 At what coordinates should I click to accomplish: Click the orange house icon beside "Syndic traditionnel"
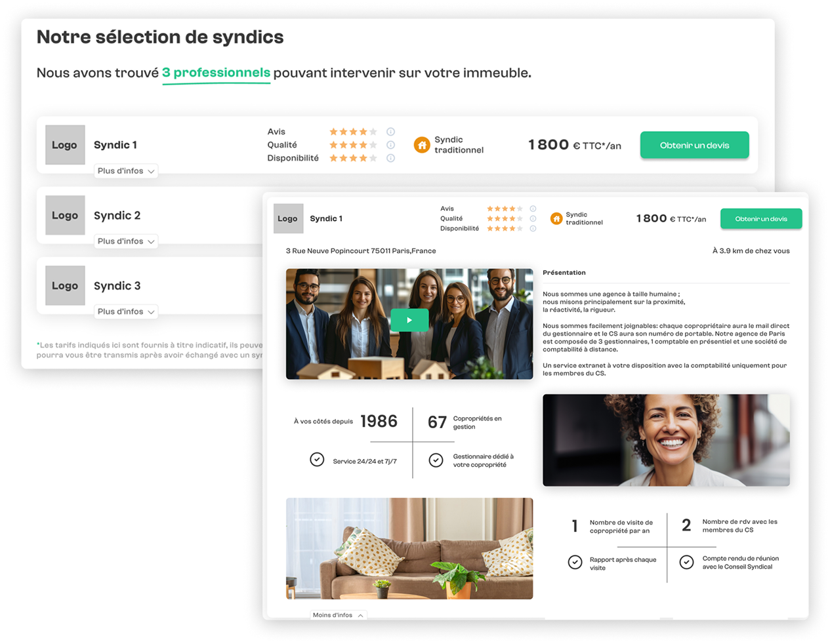pos(422,144)
